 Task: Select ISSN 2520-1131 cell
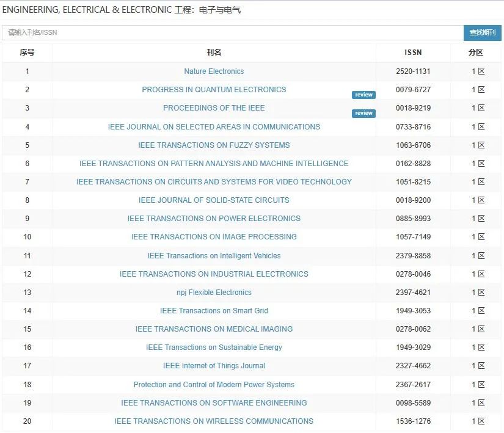coord(413,71)
